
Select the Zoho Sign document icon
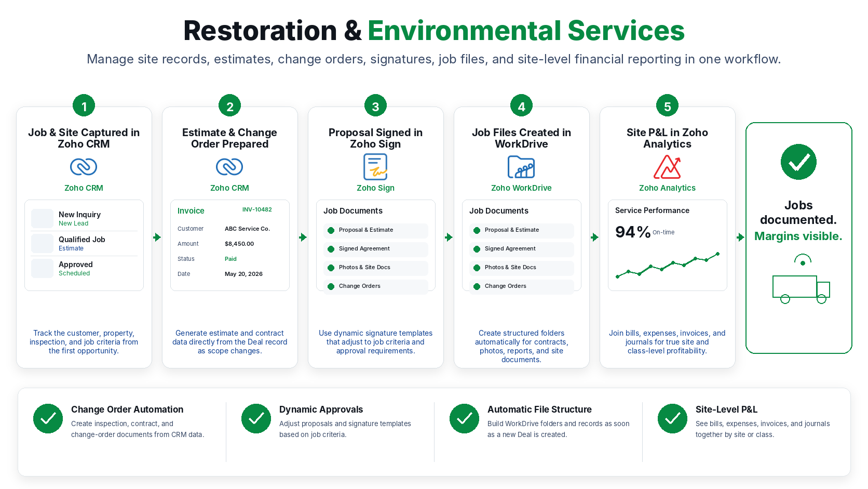pos(375,167)
